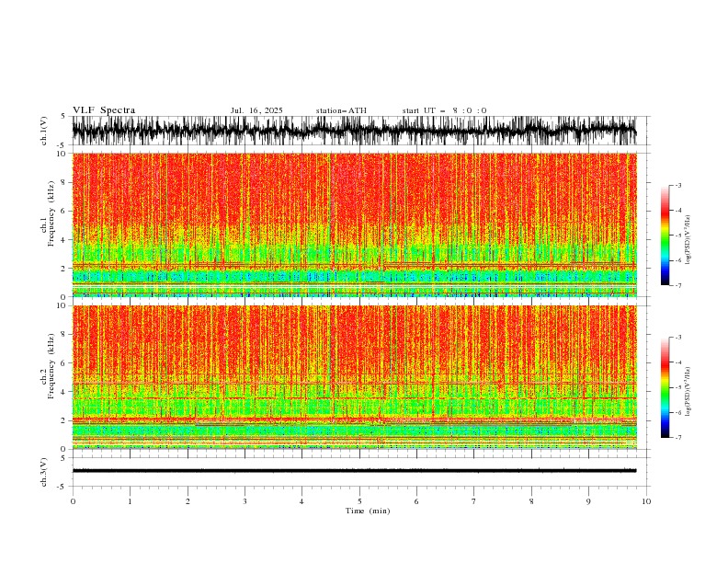Image resolution: width=728 pixels, height=563 pixels.
Task: Click the ch.1 color bar "-3" label
Action: [x=678, y=185]
